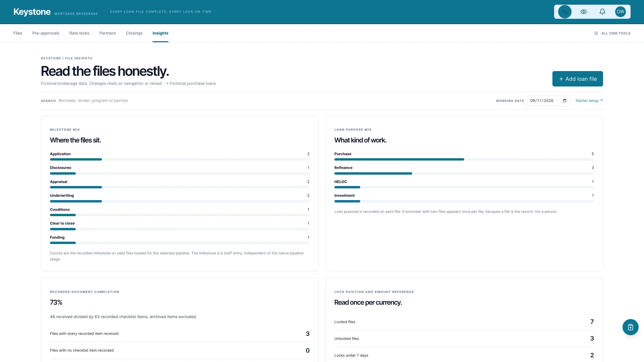
Task: Select the Appraisal milestone label
Action: pyautogui.click(x=59, y=182)
